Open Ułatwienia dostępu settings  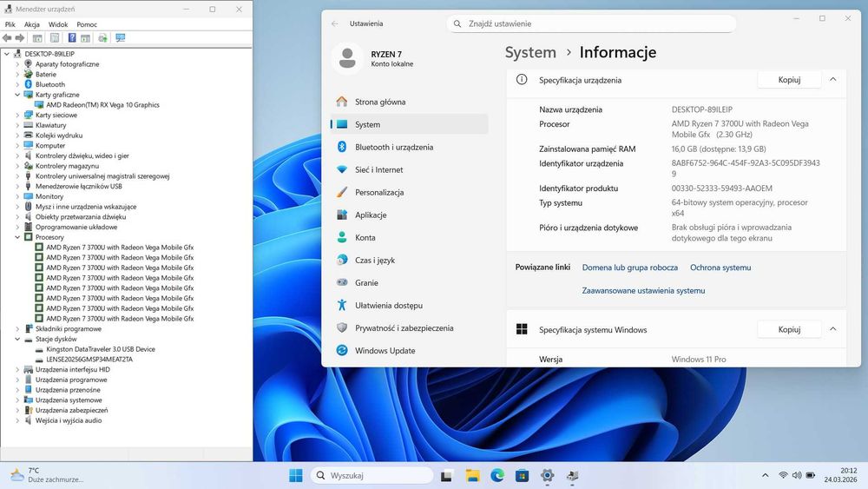tap(409, 305)
